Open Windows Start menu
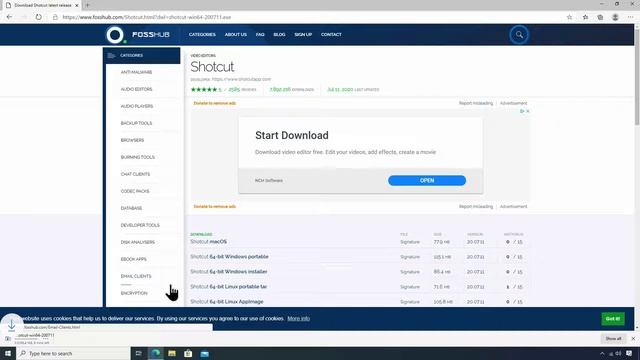Image resolution: width=640 pixels, height=360 pixels. (8, 353)
